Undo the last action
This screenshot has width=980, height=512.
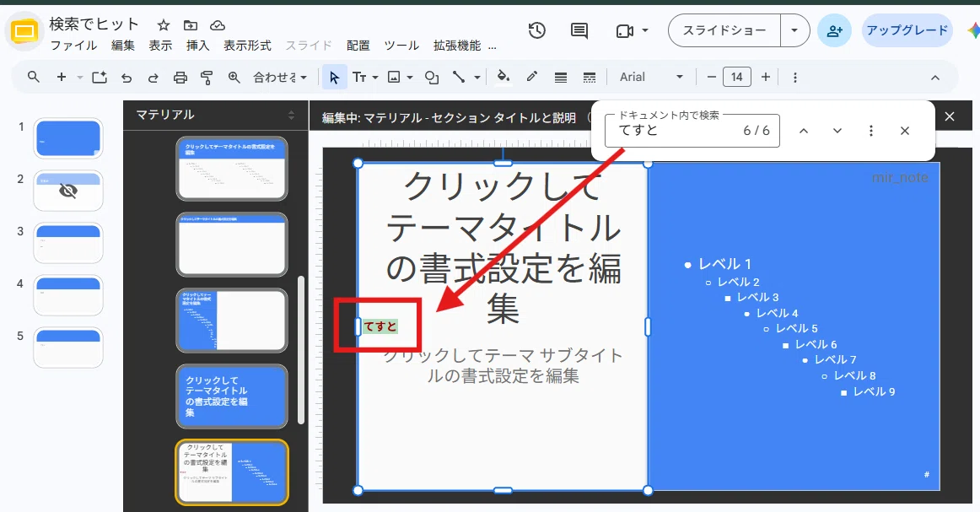127,78
